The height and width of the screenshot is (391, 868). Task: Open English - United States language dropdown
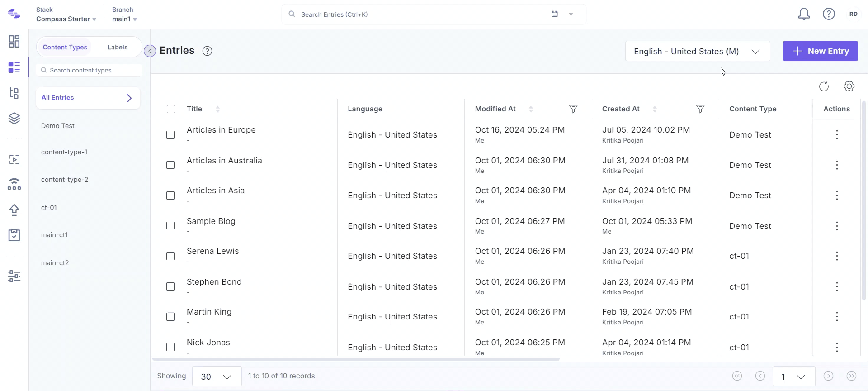point(698,51)
